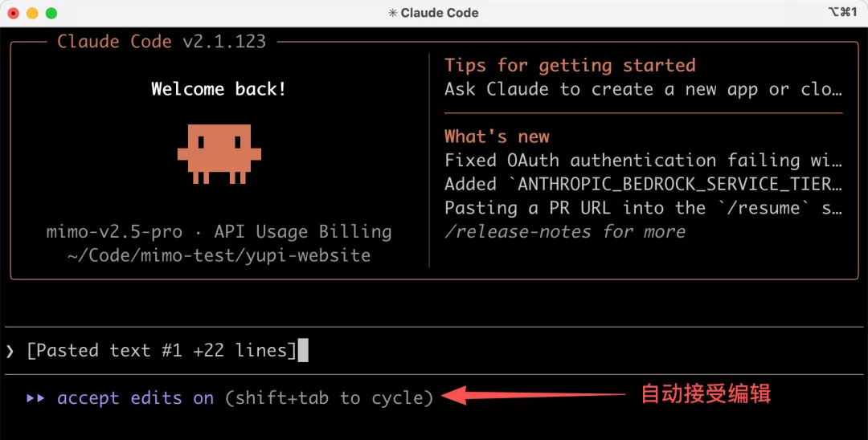Expand the Pasted text #1 placeholder
Screen dimensions: 868x440
pyautogui.click(x=162, y=351)
